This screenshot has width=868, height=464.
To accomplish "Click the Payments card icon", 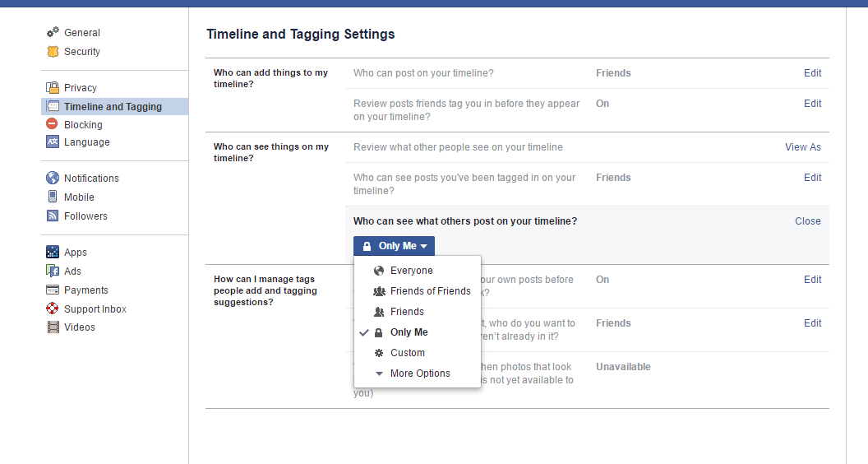I will coord(53,290).
